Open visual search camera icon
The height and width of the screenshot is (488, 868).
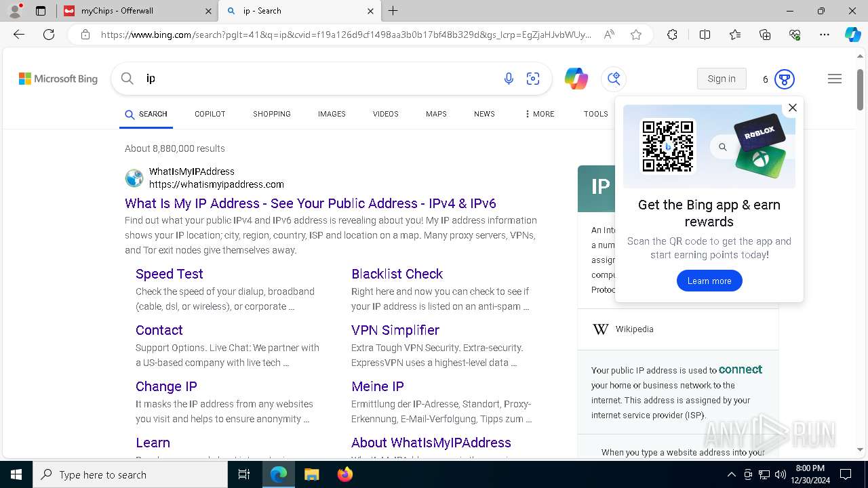click(x=533, y=79)
